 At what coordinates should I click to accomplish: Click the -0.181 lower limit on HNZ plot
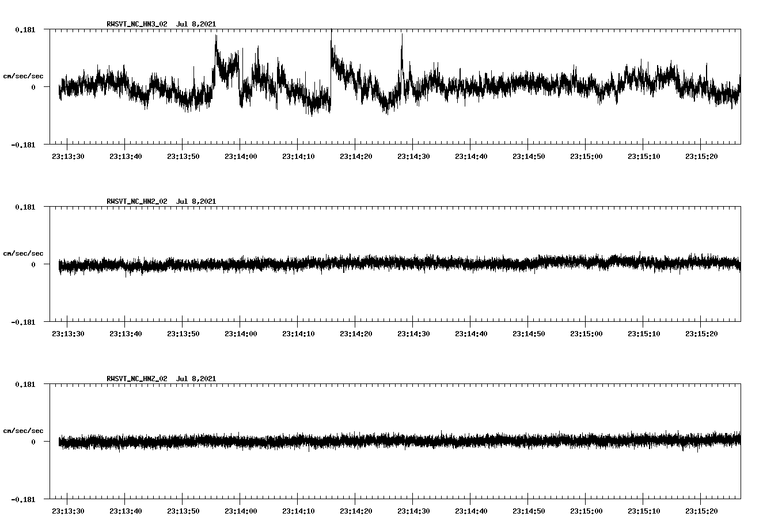[23, 500]
